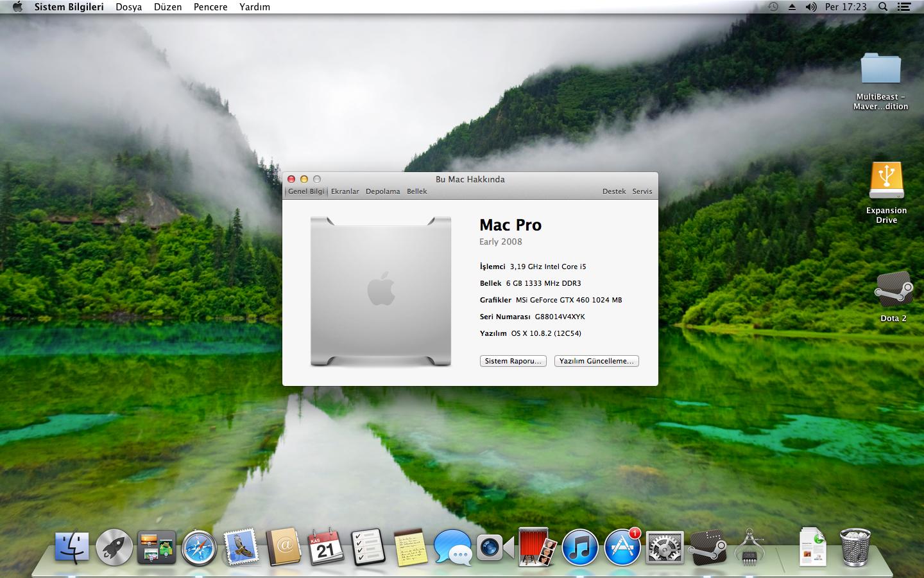Image resolution: width=924 pixels, height=578 pixels.
Task: Minimize the Bu Mac Hakkında window
Action: (304, 179)
